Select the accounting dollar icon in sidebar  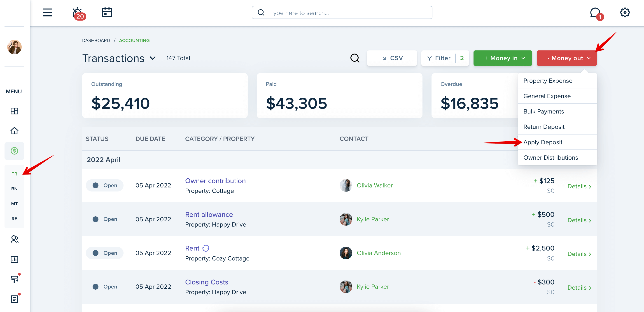tap(14, 151)
